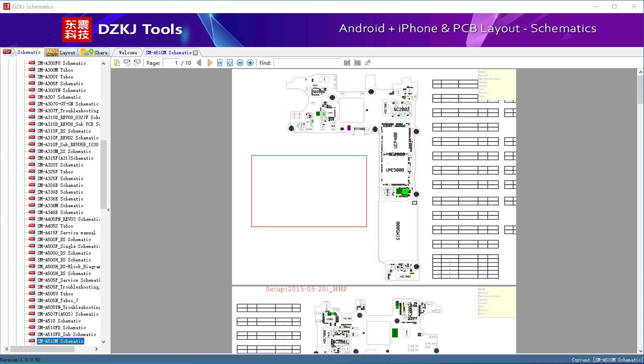
Task: Fit the whole page in view
Action: point(230,63)
